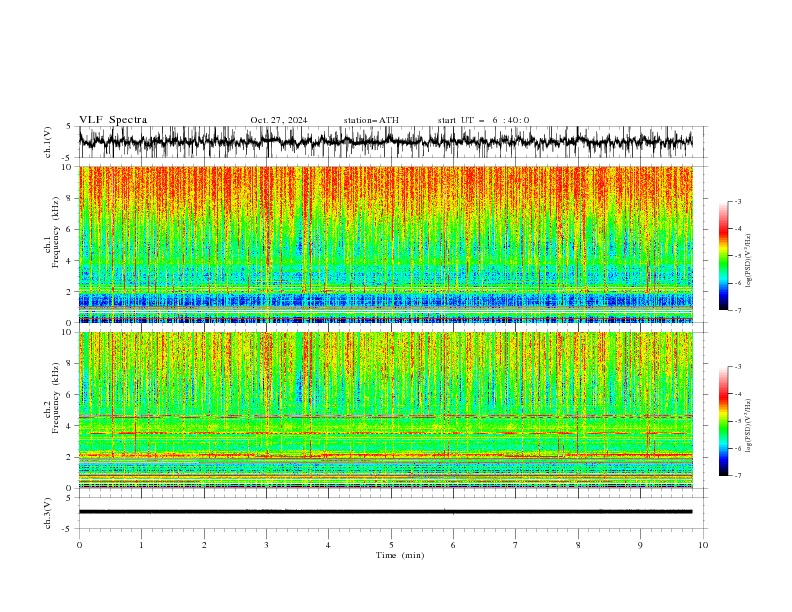Click time axis tick label "4"
Screen dimensions: 792x612
tap(328, 545)
